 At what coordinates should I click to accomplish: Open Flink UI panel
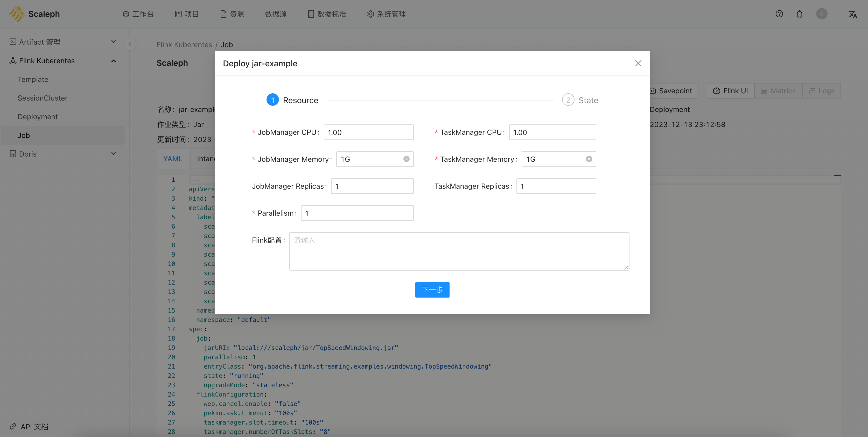[x=730, y=90]
